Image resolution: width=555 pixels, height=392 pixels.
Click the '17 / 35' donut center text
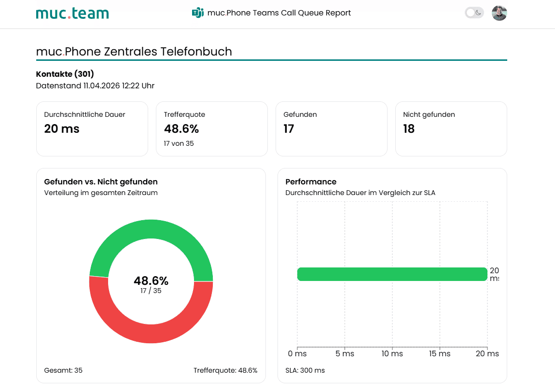pyautogui.click(x=151, y=291)
